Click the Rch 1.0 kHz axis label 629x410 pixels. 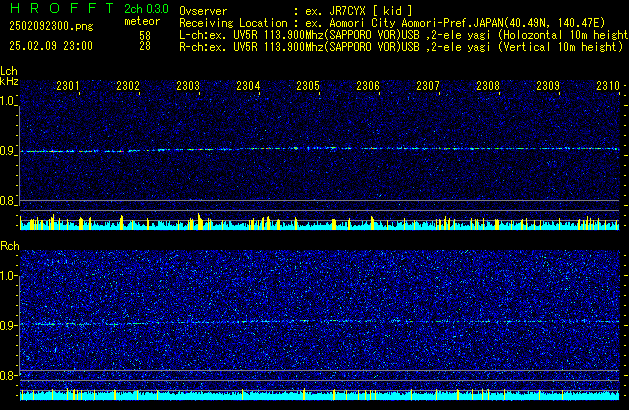(x=8, y=276)
